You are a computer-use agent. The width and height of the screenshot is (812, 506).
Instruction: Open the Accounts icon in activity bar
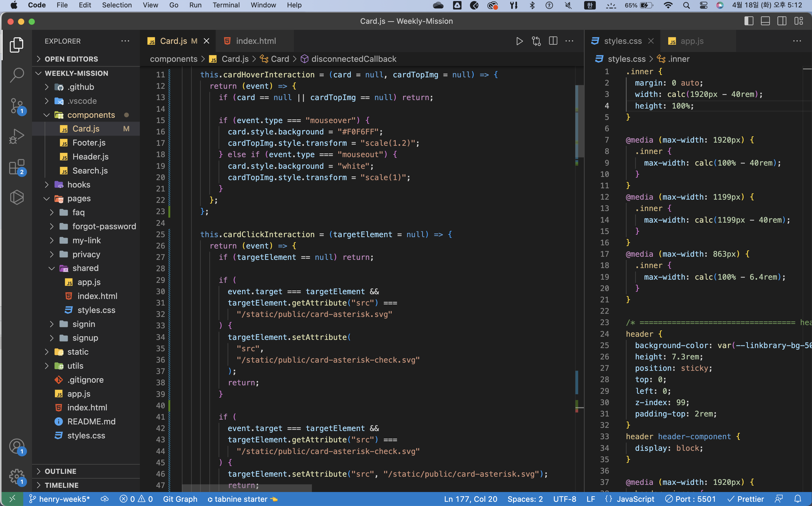(x=16, y=446)
